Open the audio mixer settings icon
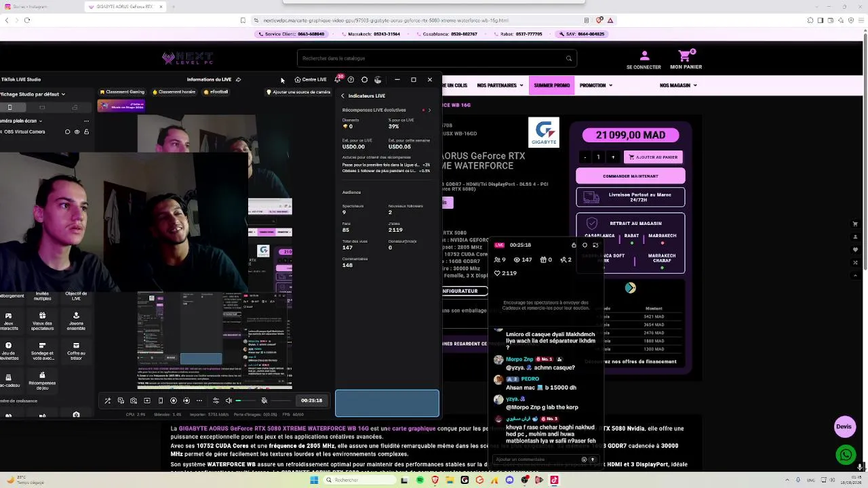 216,401
